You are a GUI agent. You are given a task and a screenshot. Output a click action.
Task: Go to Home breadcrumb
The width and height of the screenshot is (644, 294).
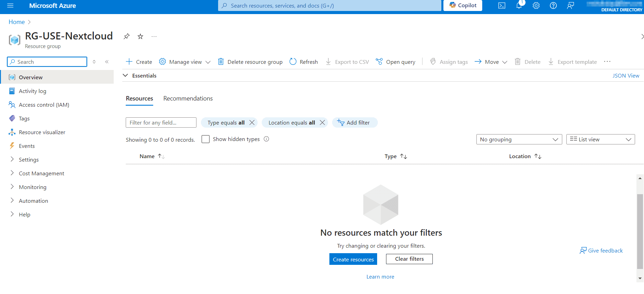(16, 22)
